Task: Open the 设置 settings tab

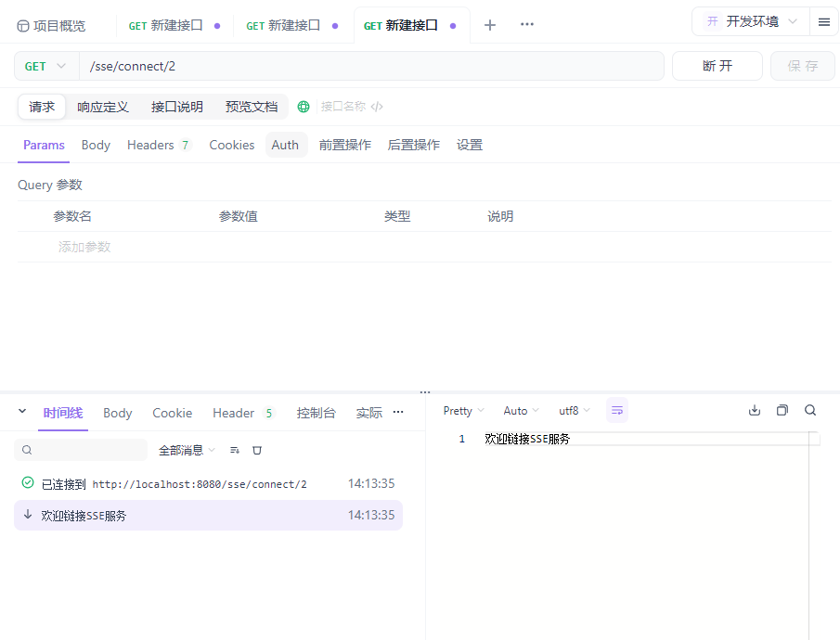Action: pyautogui.click(x=470, y=145)
